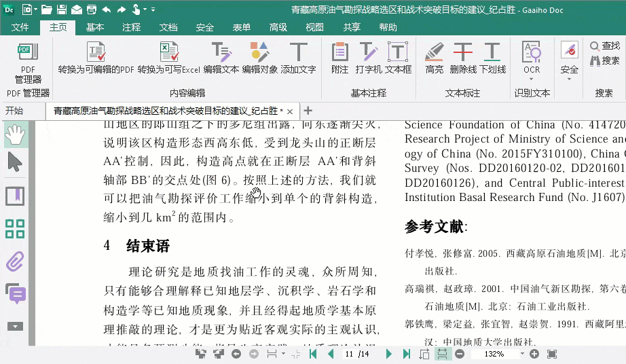The image size is (626, 364).
Task: Select the 添加文字 tool
Action: click(298, 58)
